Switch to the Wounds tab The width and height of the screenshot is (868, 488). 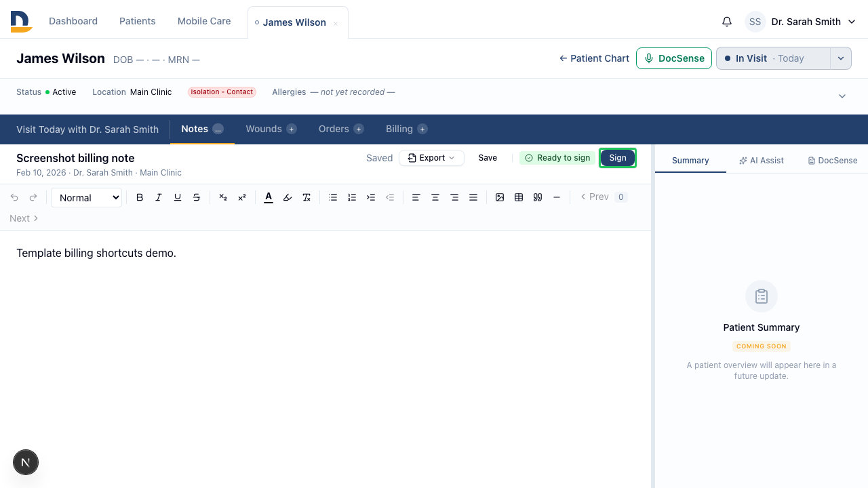pos(271,129)
